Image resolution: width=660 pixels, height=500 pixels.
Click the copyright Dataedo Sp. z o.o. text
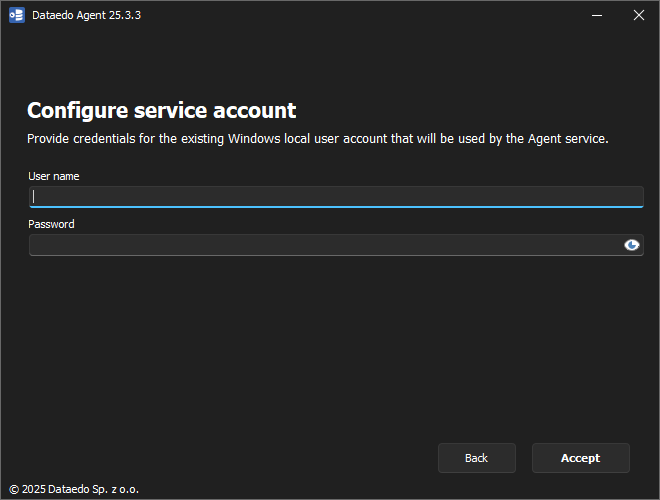point(74,489)
